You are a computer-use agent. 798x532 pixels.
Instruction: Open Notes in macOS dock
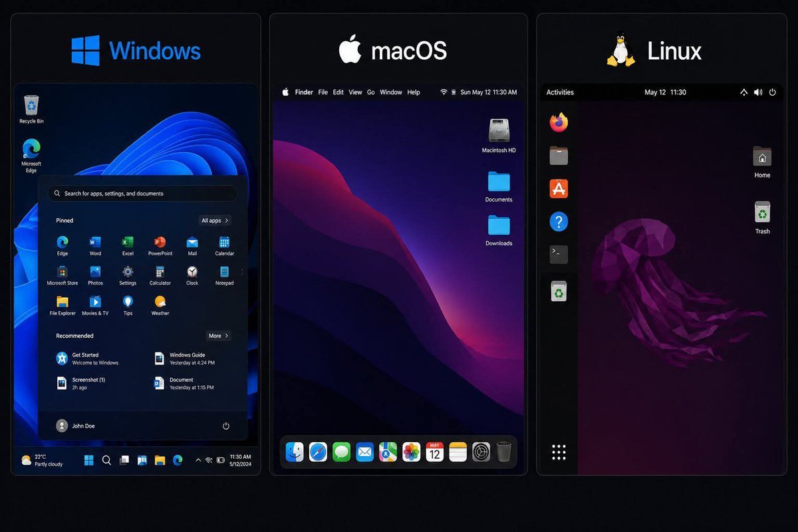[458, 452]
